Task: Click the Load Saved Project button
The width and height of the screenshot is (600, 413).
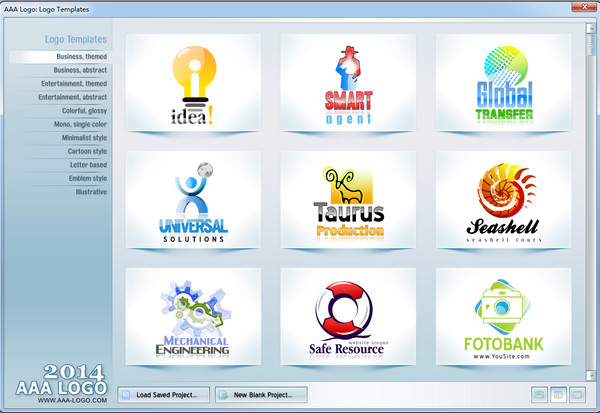Action: (164, 395)
